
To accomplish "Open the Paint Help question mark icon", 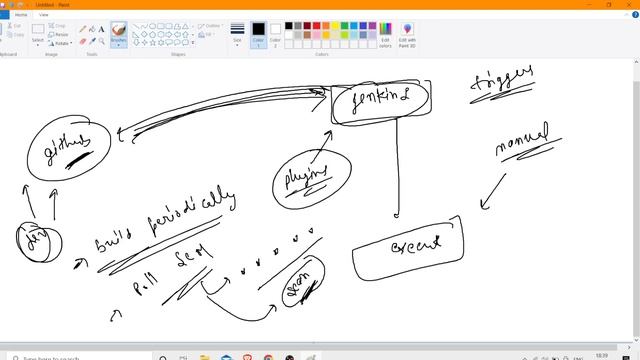I will [636, 15].
